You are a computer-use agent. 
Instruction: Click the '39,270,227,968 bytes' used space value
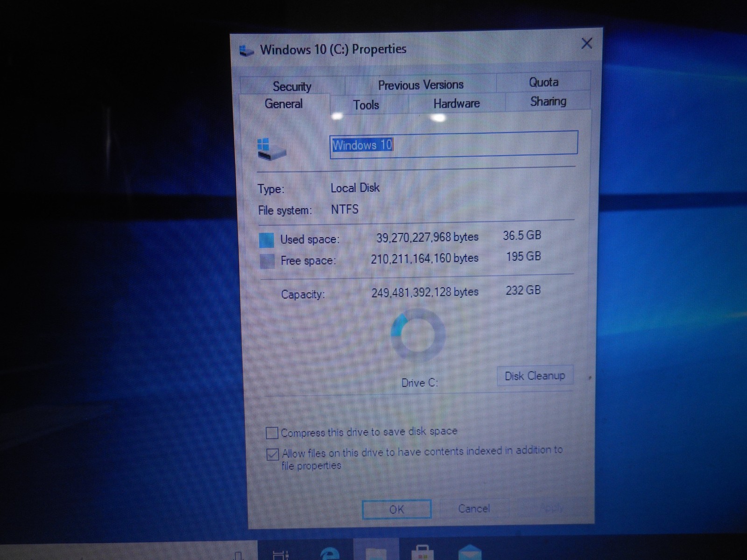427,238
